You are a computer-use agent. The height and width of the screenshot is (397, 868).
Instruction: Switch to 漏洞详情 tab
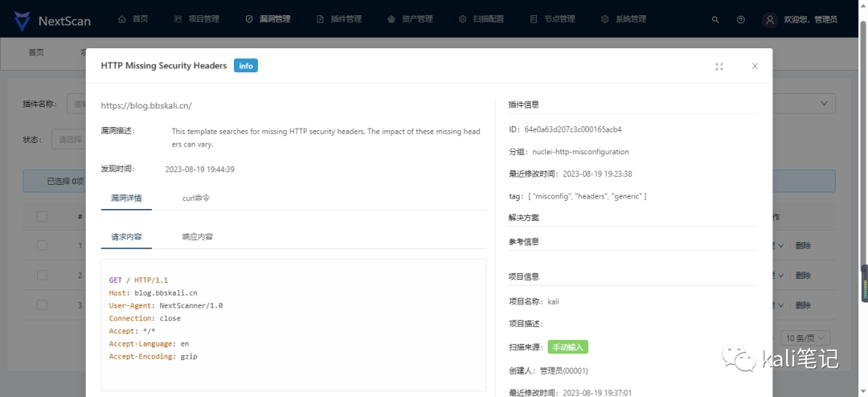[126, 198]
